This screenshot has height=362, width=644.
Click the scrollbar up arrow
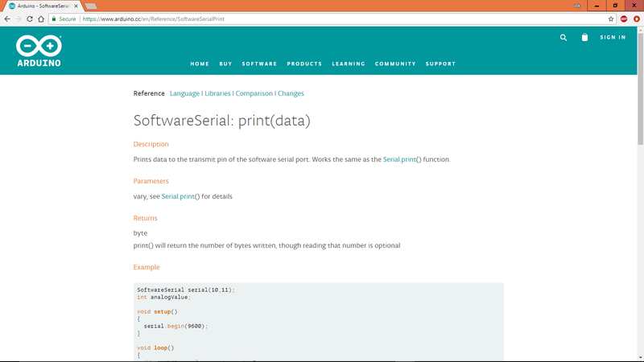point(640,30)
